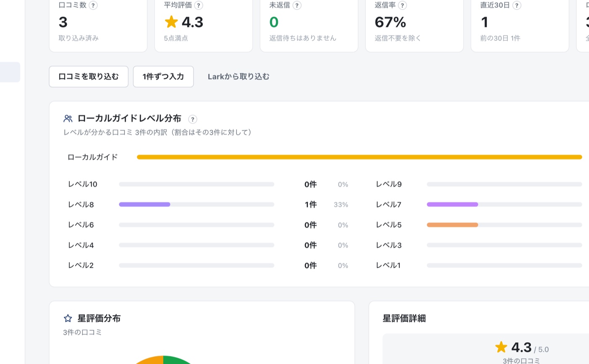Click the 口コミ数 card value 3

63,22
